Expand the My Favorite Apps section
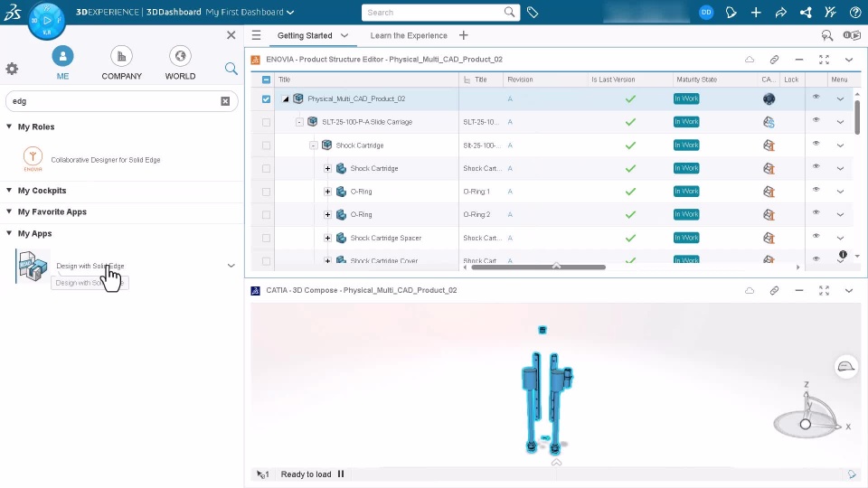The width and height of the screenshot is (868, 488). point(9,211)
